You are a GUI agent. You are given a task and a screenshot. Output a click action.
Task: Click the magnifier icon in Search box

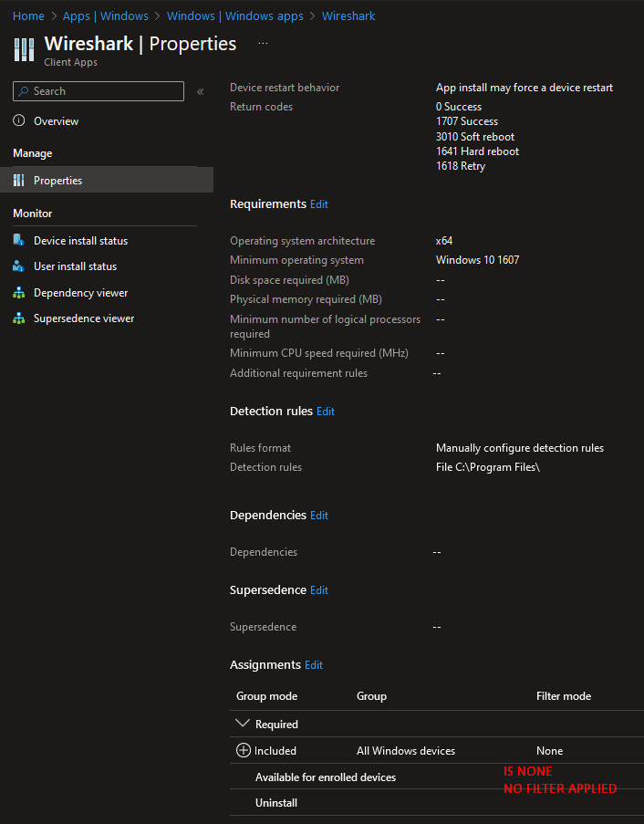tap(23, 91)
